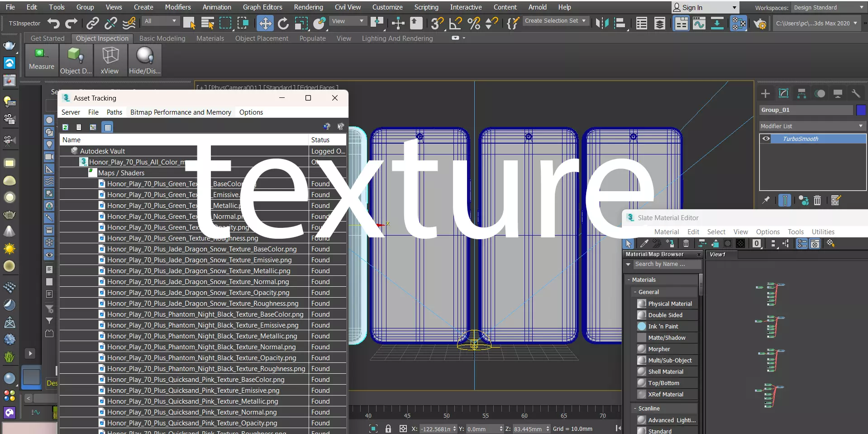Switch to Lighting And Rendering tab
This screenshot has height=434, width=868.
397,39
